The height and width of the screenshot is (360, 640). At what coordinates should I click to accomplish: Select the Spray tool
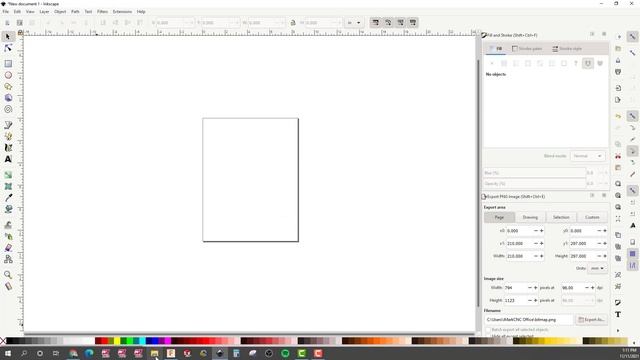8,236
